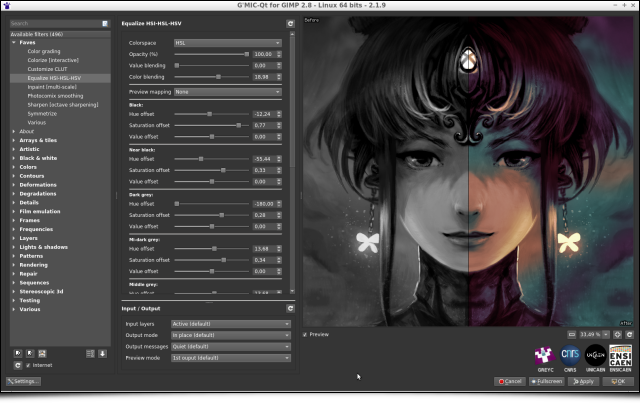Select Inpaint [multi-scale] filter
Screen dimensions: 640x403
tap(52, 87)
